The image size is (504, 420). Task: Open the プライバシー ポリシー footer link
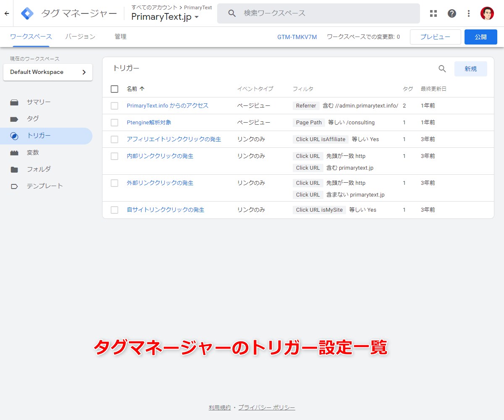coord(267,407)
